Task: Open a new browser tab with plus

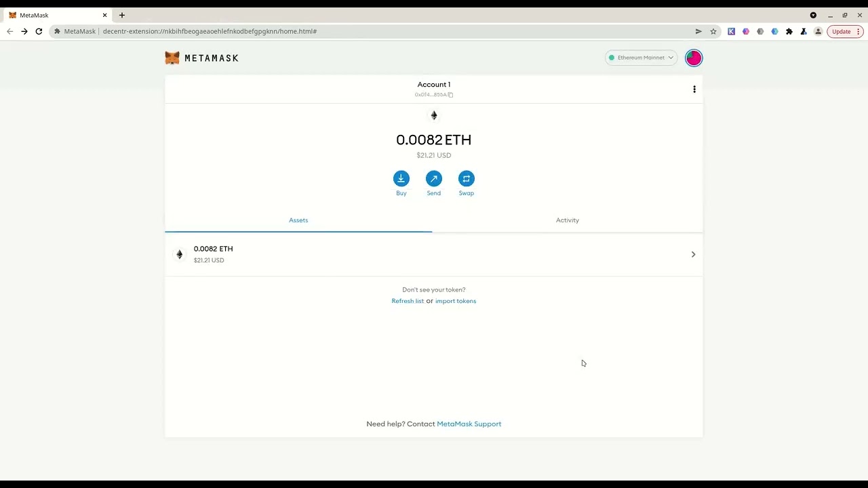Action: tap(122, 15)
